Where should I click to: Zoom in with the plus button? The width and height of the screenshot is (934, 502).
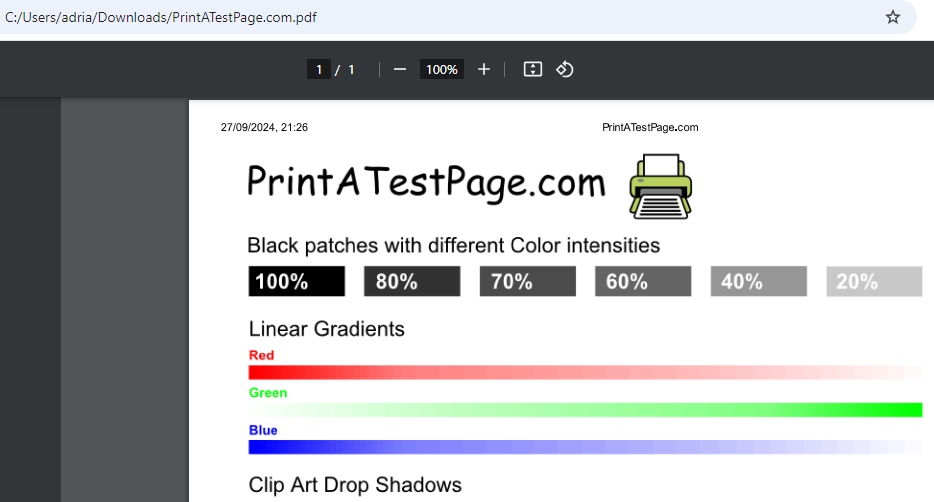(x=484, y=70)
